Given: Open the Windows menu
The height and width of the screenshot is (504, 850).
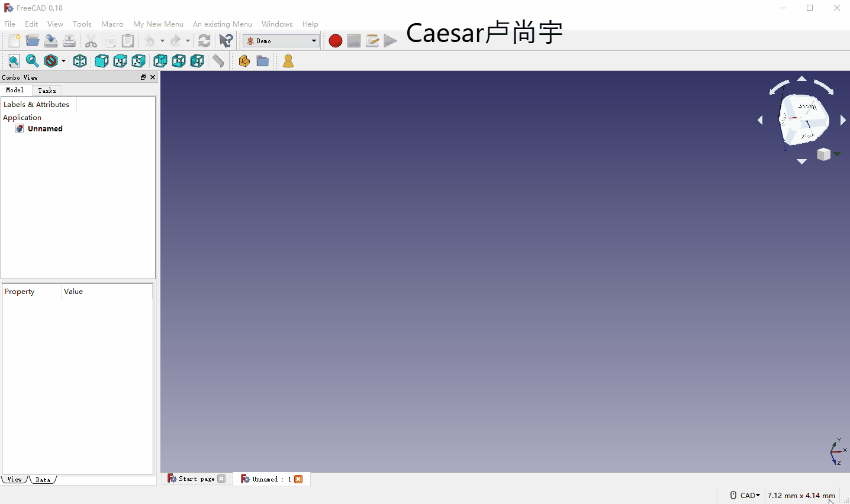Looking at the screenshot, I should 277,24.
